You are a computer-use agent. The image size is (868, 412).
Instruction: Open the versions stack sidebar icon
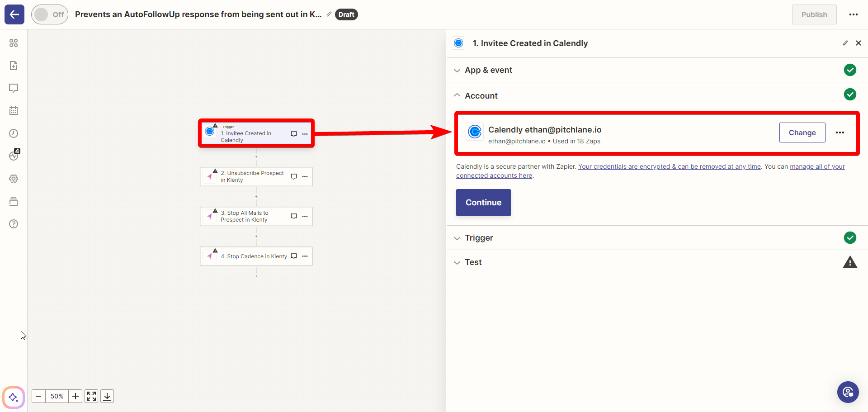tap(14, 201)
